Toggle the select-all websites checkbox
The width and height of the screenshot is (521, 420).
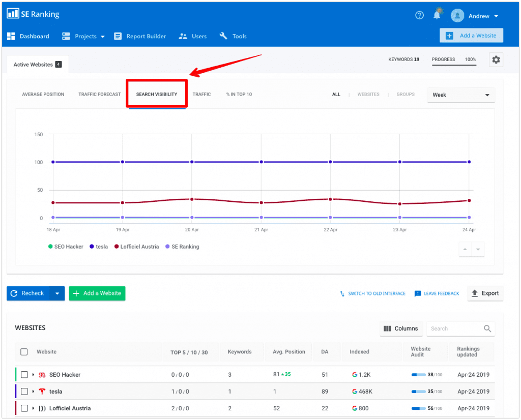24,352
